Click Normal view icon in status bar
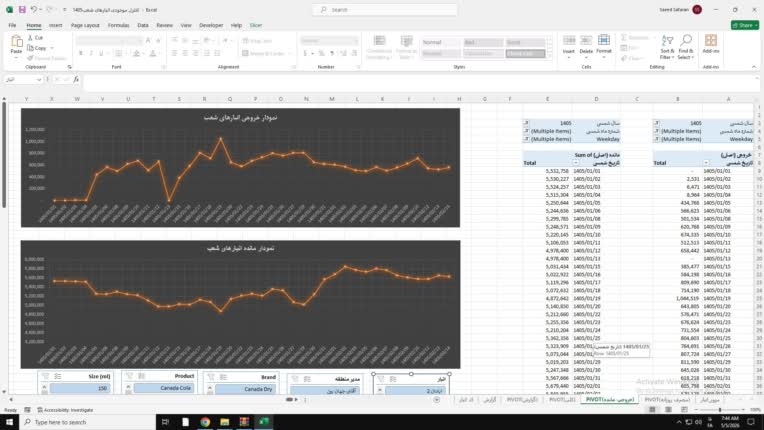The image size is (764, 430). click(652, 410)
